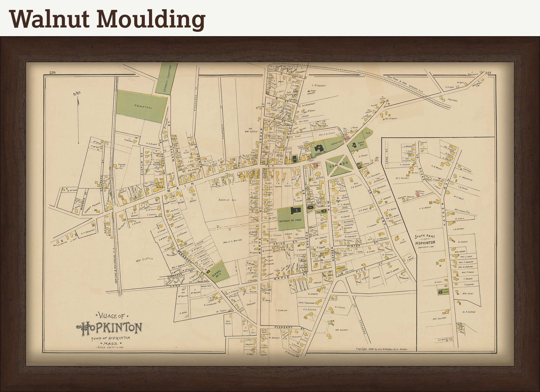Click page number 227
540x392 pixels.
point(488,73)
